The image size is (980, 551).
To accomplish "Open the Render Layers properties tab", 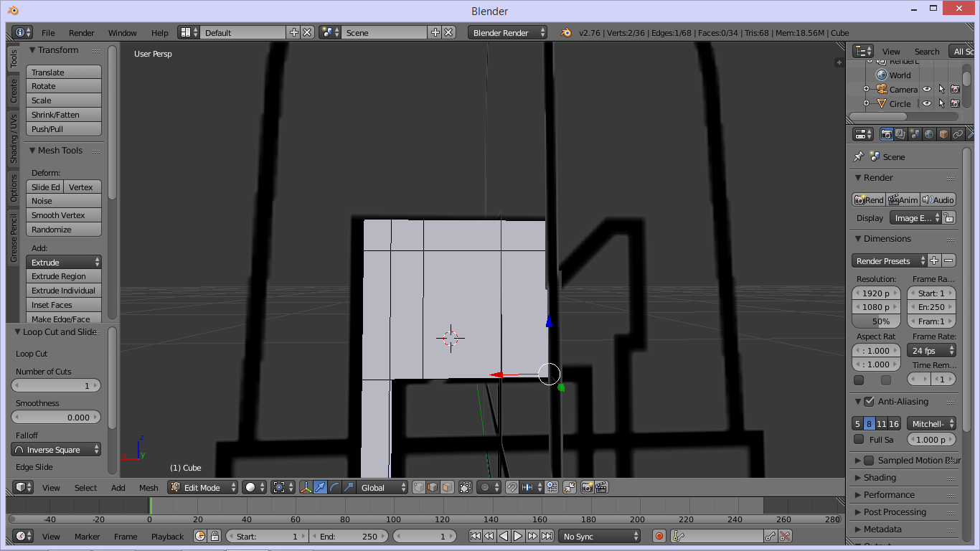I will click(900, 134).
